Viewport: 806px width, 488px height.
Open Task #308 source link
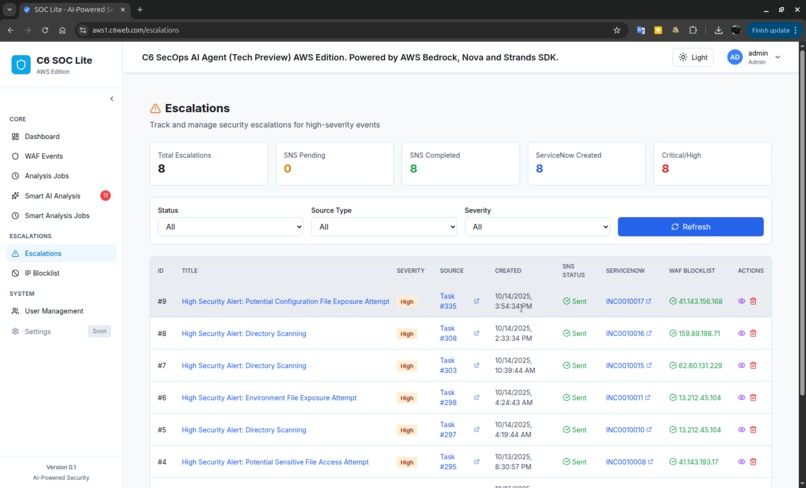(x=448, y=333)
